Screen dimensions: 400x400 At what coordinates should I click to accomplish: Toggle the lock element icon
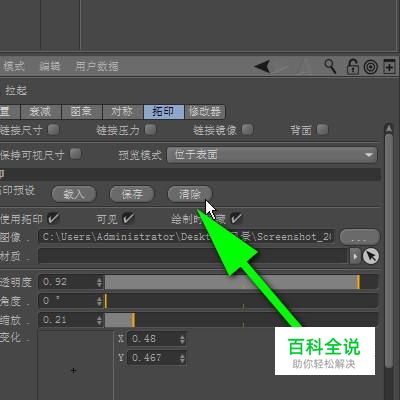(353, 66)
